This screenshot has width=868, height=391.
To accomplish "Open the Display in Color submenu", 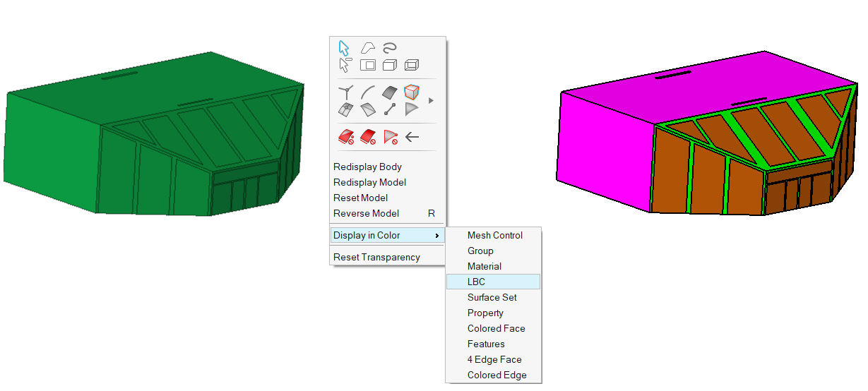I will (387, 235).
